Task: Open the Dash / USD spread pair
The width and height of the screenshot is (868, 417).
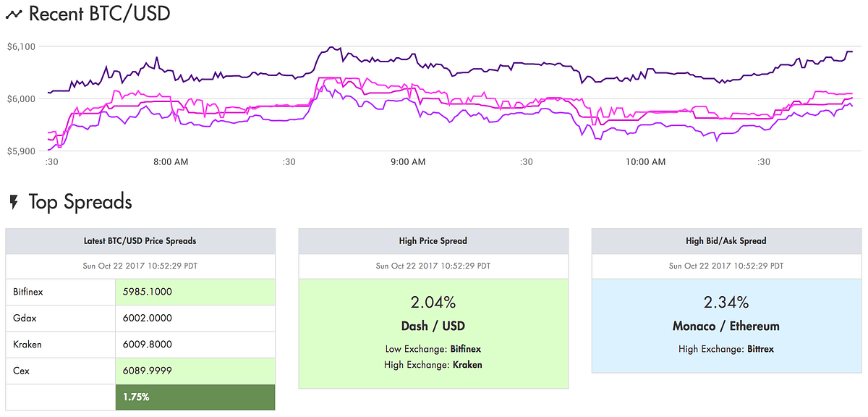Action: pos(433,326)
